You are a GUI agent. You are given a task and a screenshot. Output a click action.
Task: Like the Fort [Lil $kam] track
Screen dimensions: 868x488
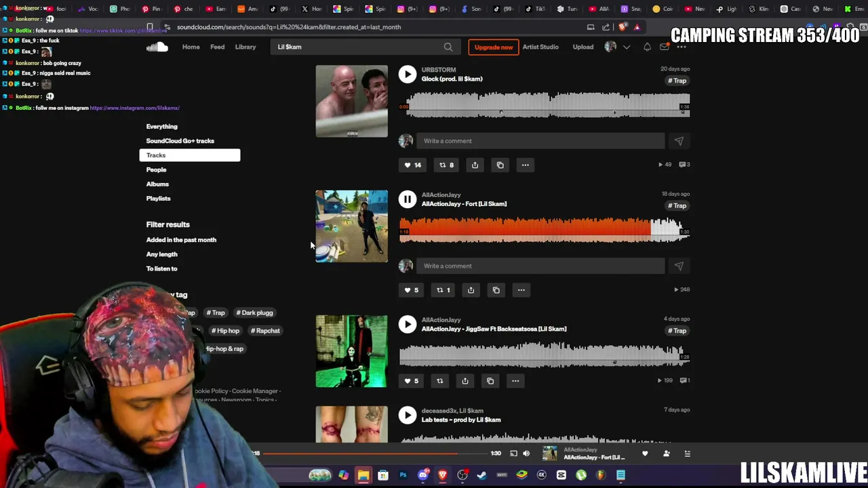(412, 290)
